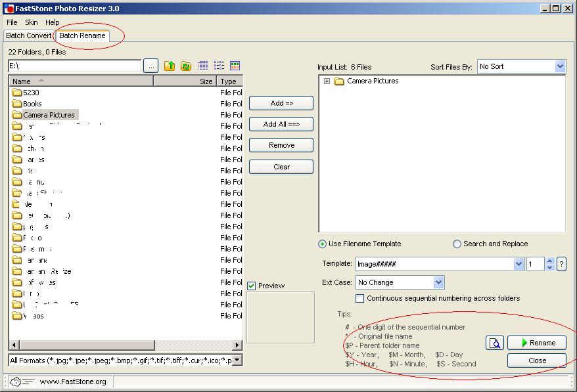The image size is (577, 392).
Task: Click the horizontal scrollbar thumb of file list
Action: [87, 345]
